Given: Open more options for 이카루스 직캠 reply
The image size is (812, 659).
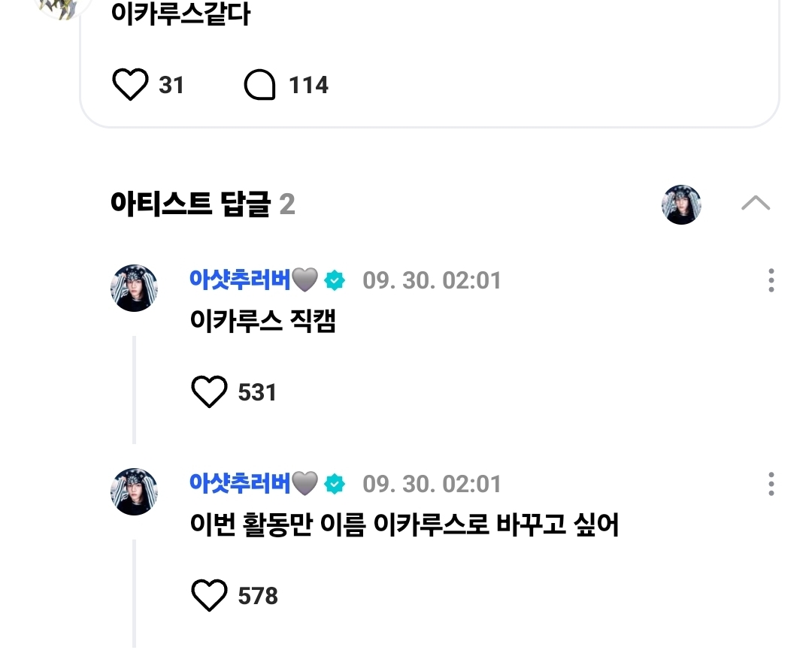Looking at the screenshot, I should click(771, 280).
